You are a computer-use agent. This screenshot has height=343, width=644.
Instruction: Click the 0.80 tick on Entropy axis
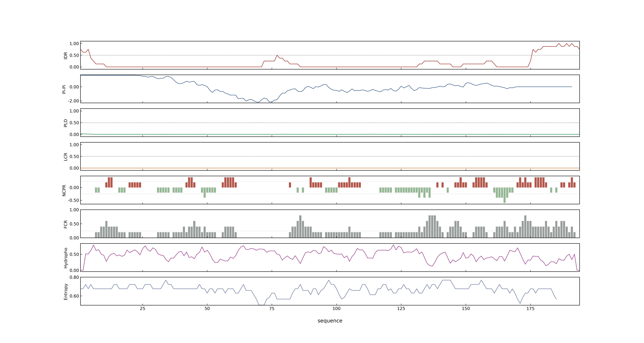click(74, 277)
